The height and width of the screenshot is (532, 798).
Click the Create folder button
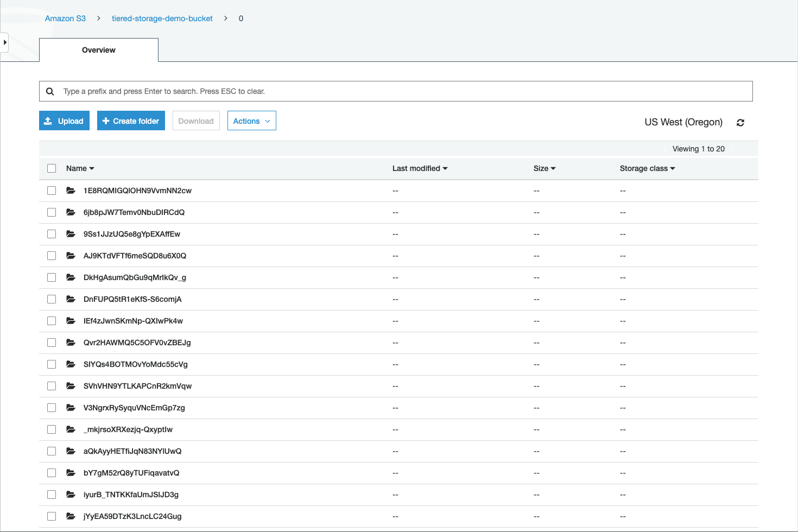click(x=131, y=121)
